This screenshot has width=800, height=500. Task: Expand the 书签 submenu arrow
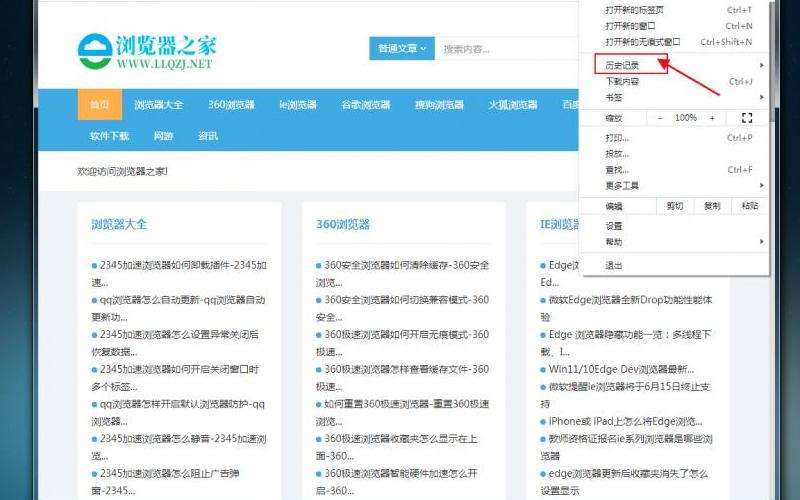761,97
